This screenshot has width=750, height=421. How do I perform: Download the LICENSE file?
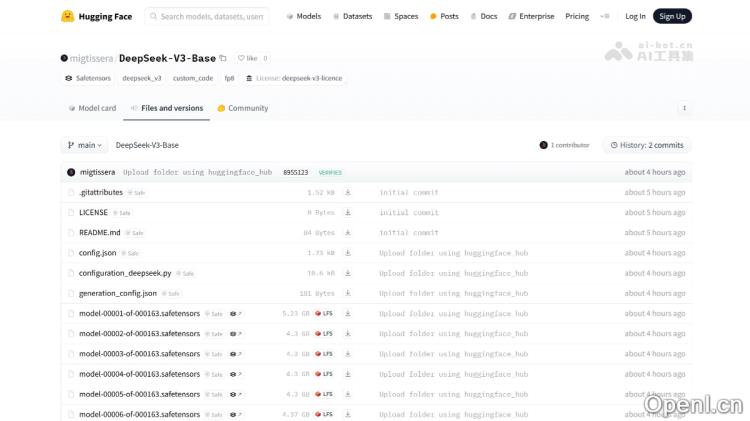tap(348, 212)
